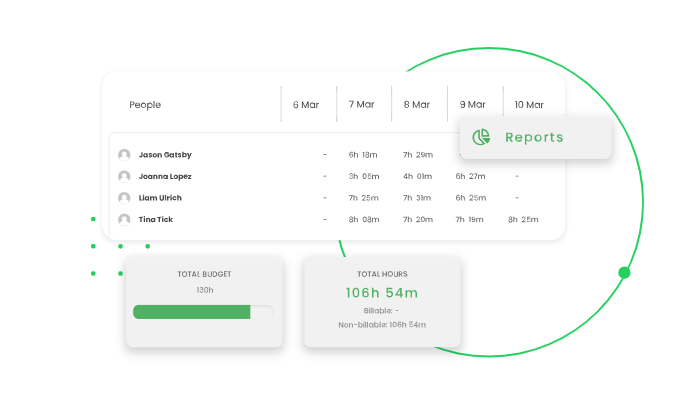Screen dimensions: 696x394
Task: Click the Billable line
Action: [x=381, y=311]
